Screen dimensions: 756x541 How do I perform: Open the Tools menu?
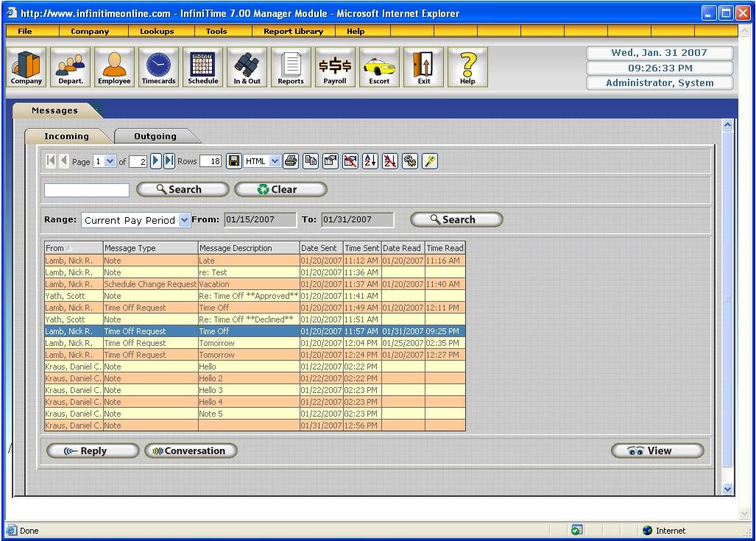[216, 32]
